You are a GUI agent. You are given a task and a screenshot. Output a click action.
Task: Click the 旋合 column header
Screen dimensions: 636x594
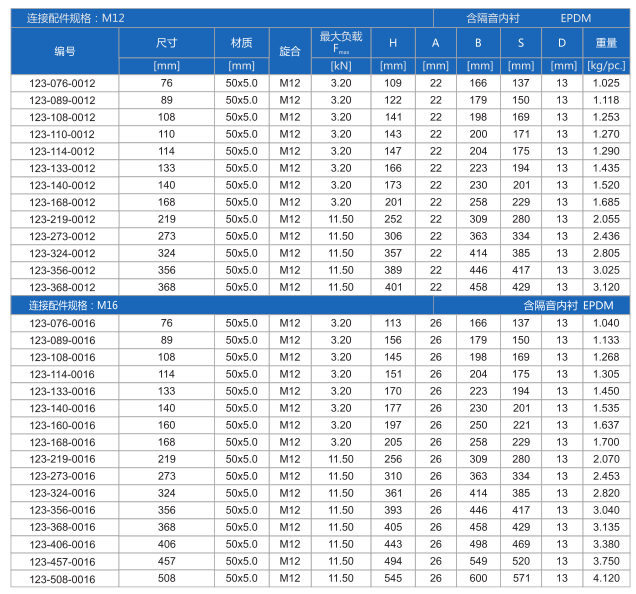pos(290,51)
